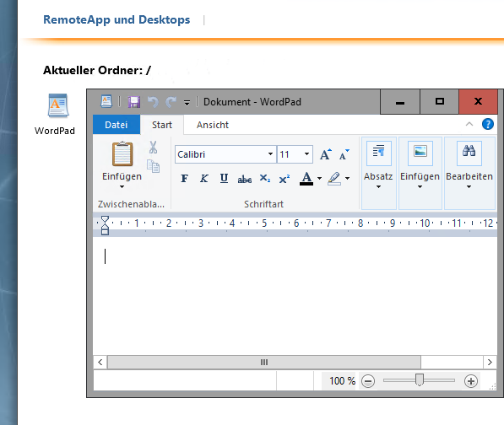The image size is (504, 425).
Task: Open the Customize Quick Access Toolbar dropdown
Action: coord(187,103)
